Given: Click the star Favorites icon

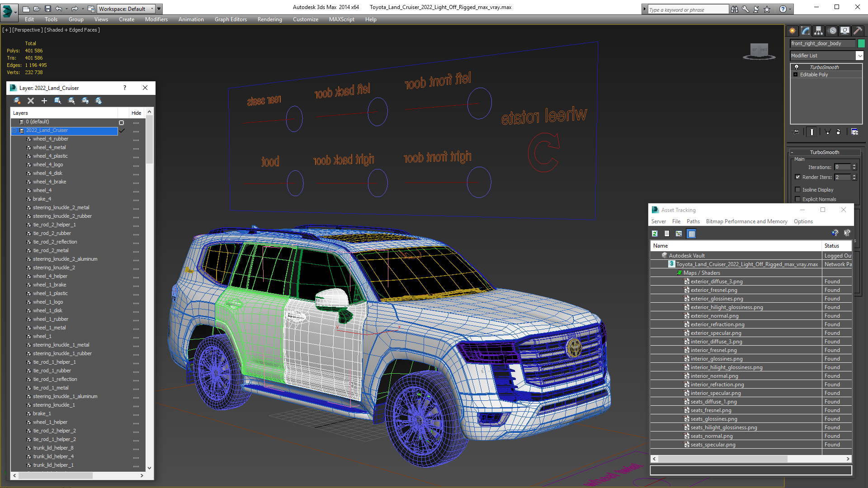Looking at the screenshot, I should tap(767, 9).
